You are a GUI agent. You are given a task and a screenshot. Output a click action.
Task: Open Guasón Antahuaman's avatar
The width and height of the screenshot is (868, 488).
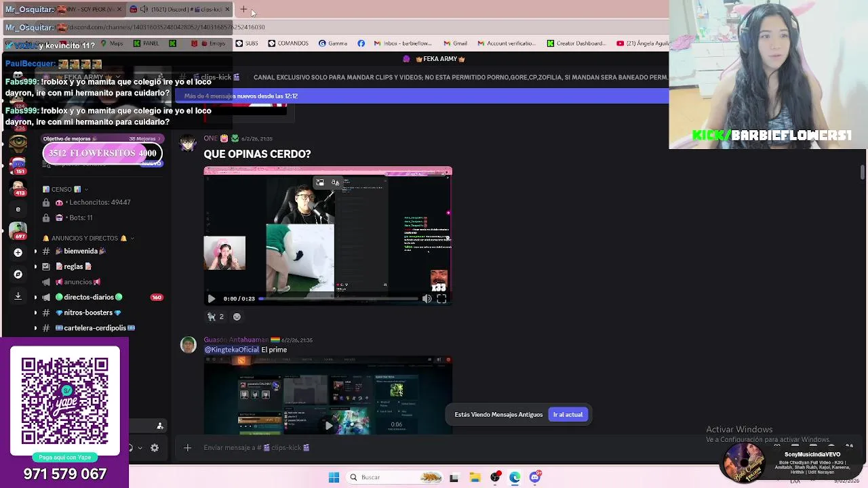(188, 344)
